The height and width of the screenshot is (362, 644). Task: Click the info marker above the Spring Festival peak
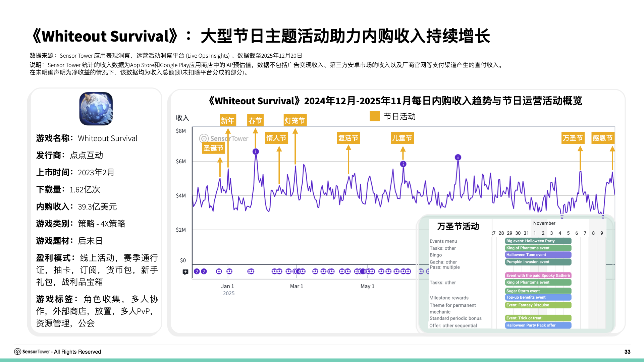256,151
